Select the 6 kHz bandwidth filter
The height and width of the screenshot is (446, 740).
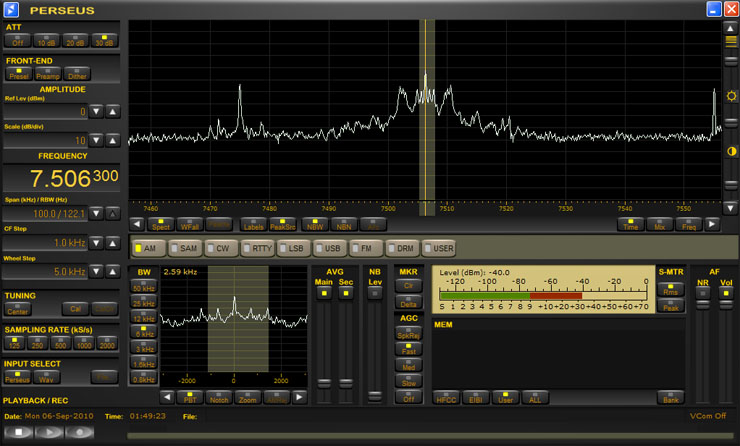[x=144, y=333]
